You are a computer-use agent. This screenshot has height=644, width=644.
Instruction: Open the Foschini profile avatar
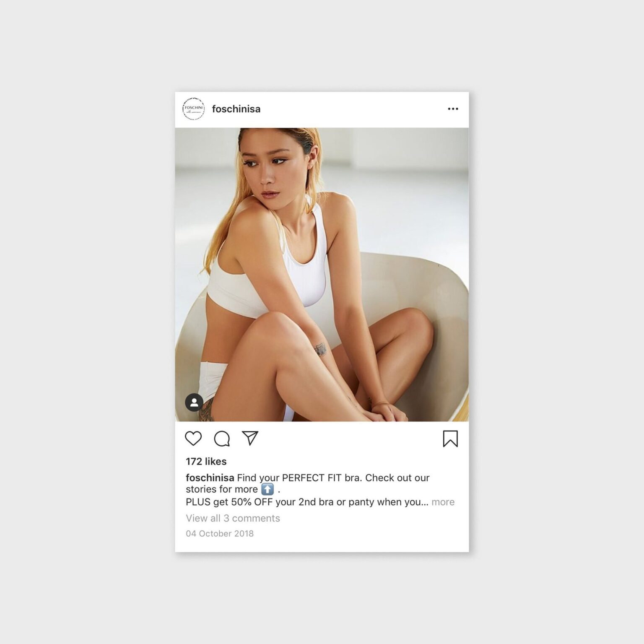193,109
